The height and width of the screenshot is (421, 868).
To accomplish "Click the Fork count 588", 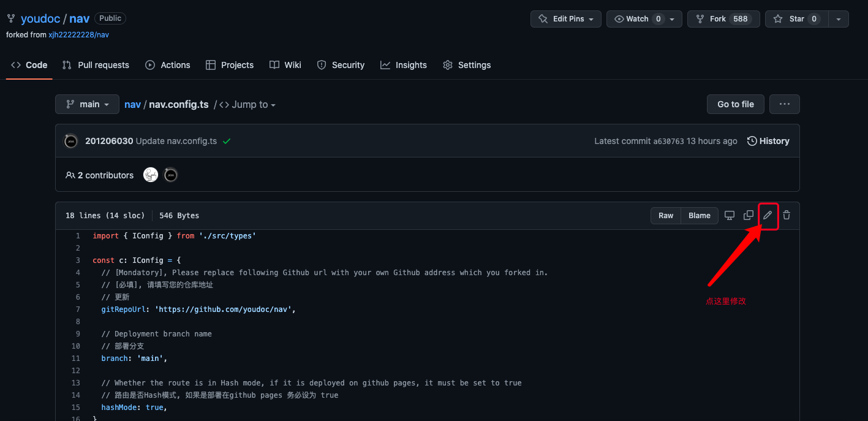I will pyautogui.click(x=741, y=19).
